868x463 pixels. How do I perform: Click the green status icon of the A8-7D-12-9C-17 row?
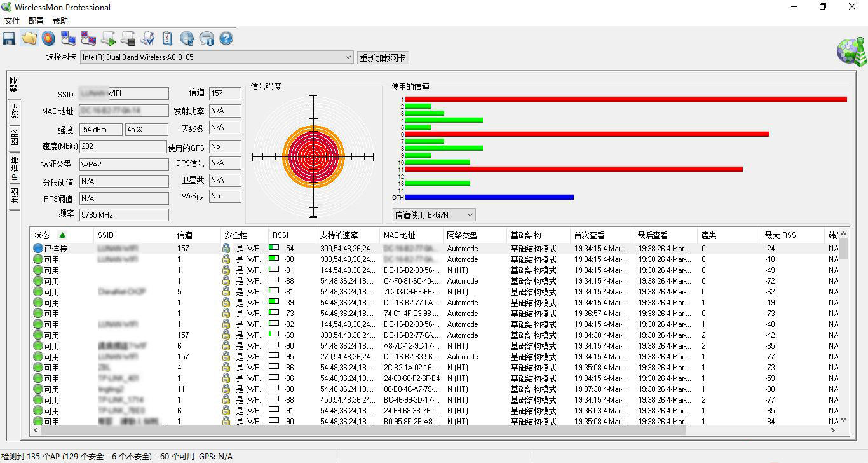click(38, 346)
